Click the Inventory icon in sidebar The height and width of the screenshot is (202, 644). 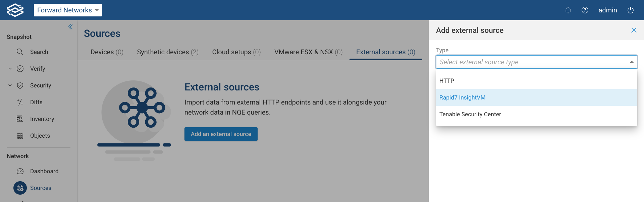tap(20, 119)
